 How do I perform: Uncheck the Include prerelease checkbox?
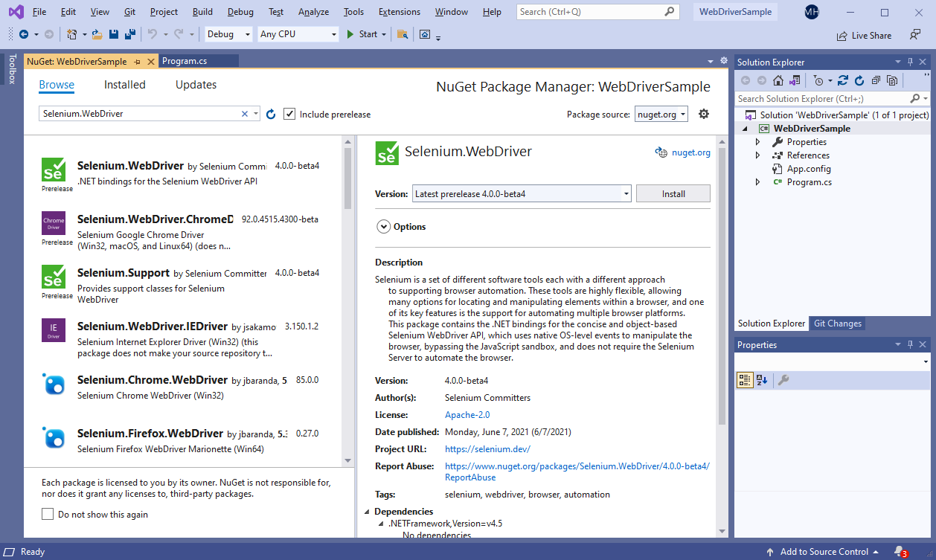289,114
